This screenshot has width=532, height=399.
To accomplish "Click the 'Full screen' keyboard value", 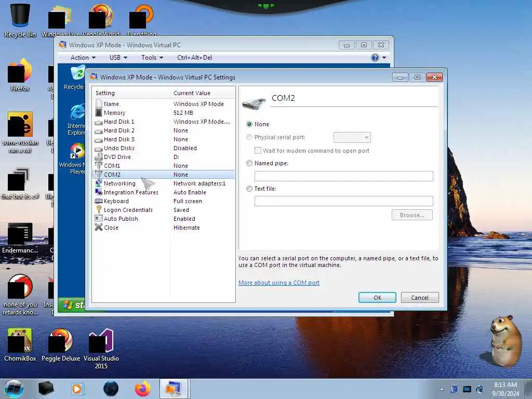I will click(x=188, y=201).
